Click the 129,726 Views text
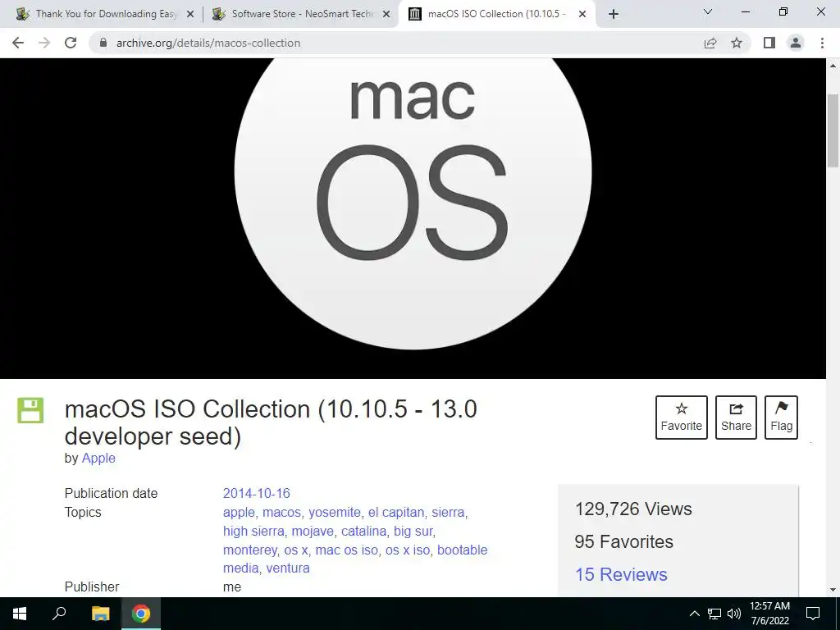The height and width of the screenshot is (630, 840). pos(633,509)
